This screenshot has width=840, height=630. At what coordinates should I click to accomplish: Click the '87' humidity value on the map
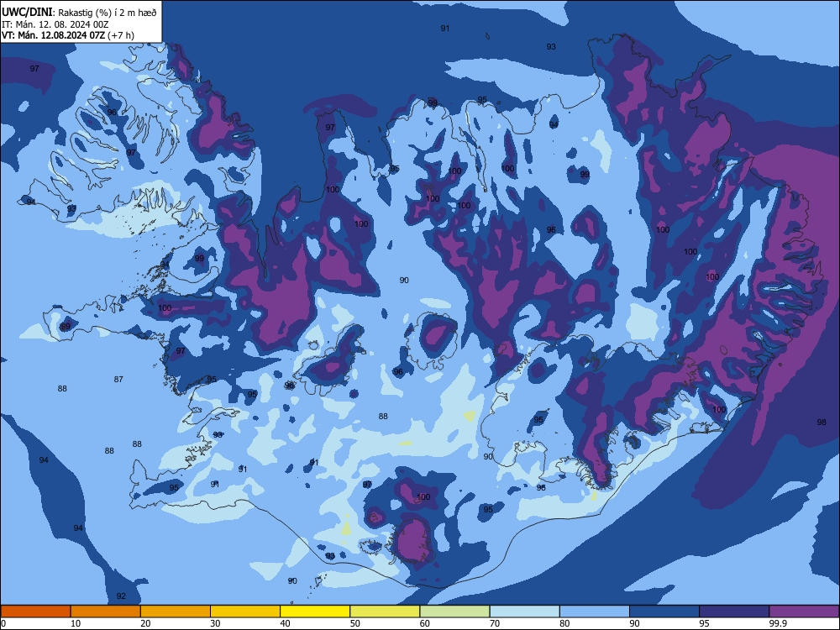point(118,380)
